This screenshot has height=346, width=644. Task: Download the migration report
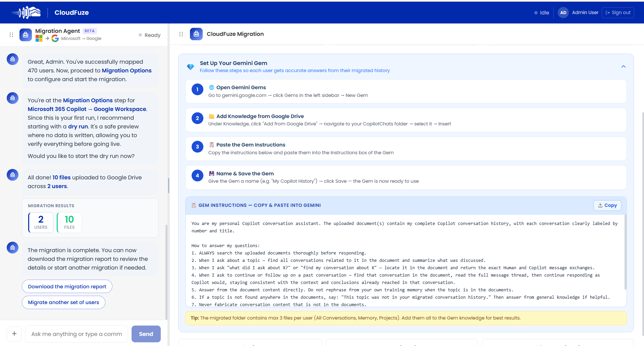[x=67, y=286]
